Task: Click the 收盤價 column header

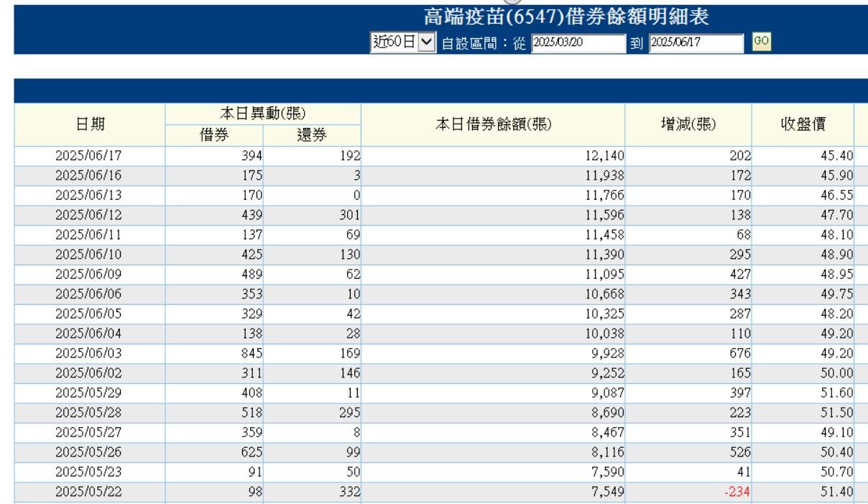Action: tap(802, 124)
